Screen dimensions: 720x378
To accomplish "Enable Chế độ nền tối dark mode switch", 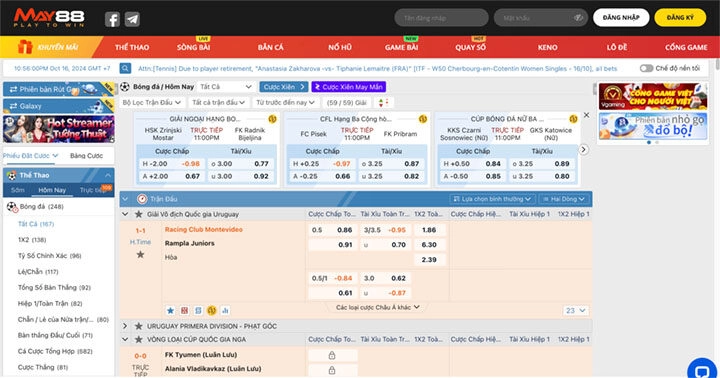I will [647, 68].
